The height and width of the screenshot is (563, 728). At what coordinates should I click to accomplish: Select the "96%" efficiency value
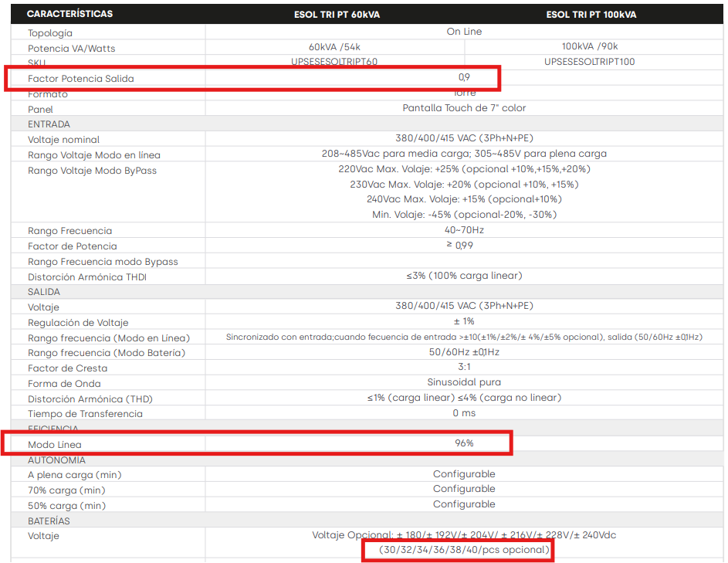[464, 443]
